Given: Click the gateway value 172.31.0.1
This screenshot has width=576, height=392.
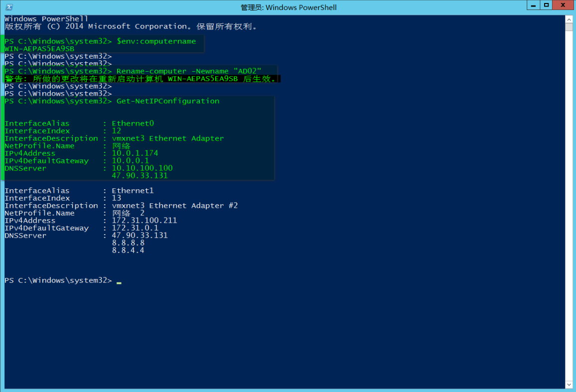Looking at the screenshot, I should tap(135, 228).
